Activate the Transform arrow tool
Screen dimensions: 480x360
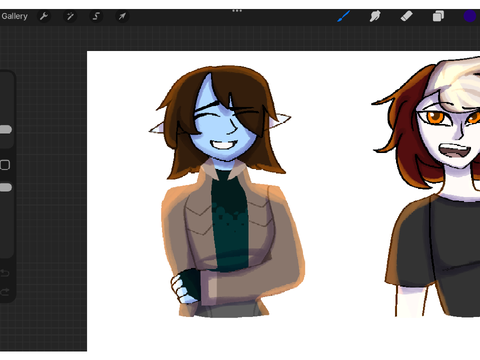click(122, 16)
